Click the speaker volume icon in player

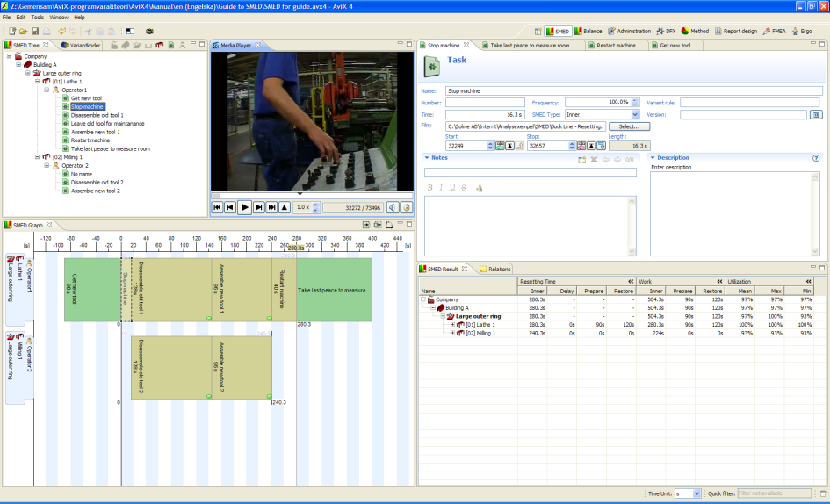click(x=392, y=207)
